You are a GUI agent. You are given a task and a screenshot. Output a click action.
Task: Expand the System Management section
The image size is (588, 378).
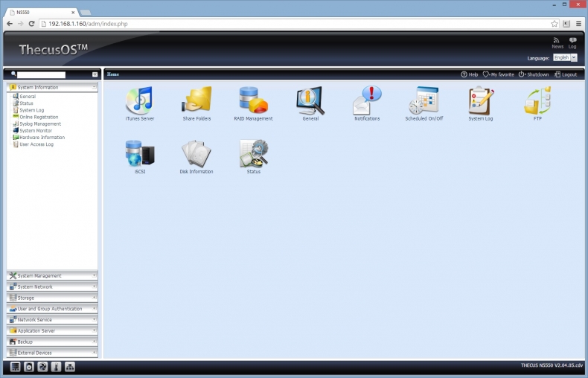[x=52, y=275]
